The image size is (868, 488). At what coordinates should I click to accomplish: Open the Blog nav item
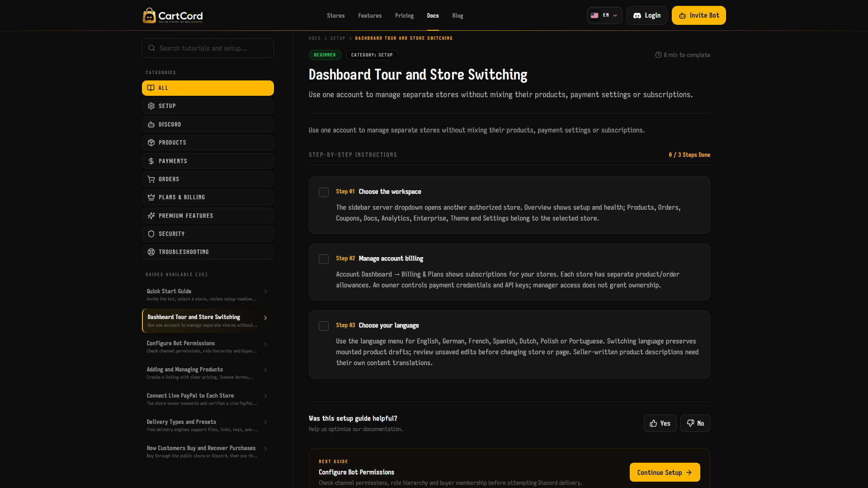coord(458,15)
